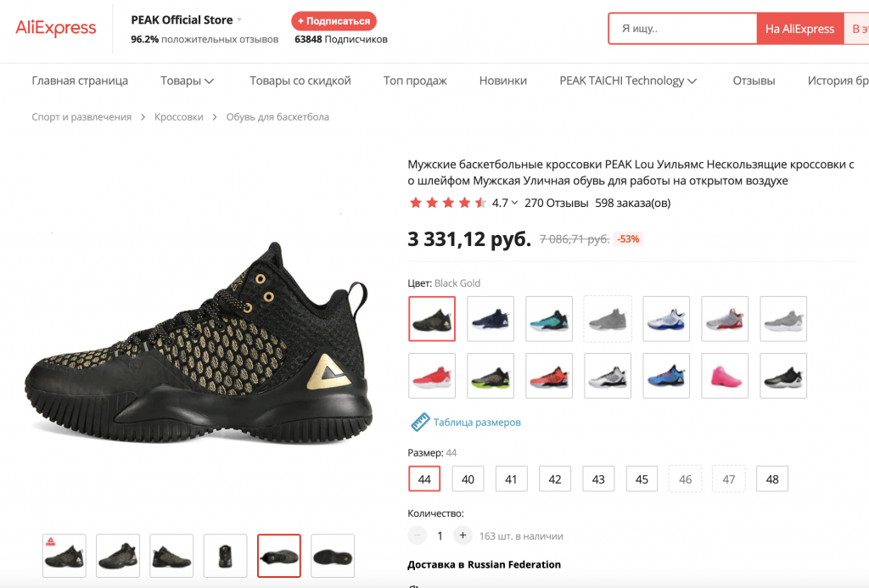
Task: Choose size 40
Action: tap(468, 479)
